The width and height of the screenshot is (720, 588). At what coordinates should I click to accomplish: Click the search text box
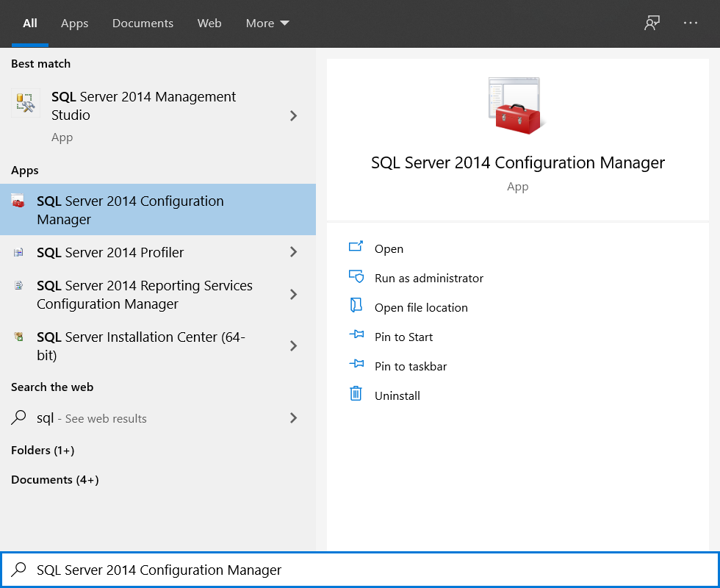367,570
